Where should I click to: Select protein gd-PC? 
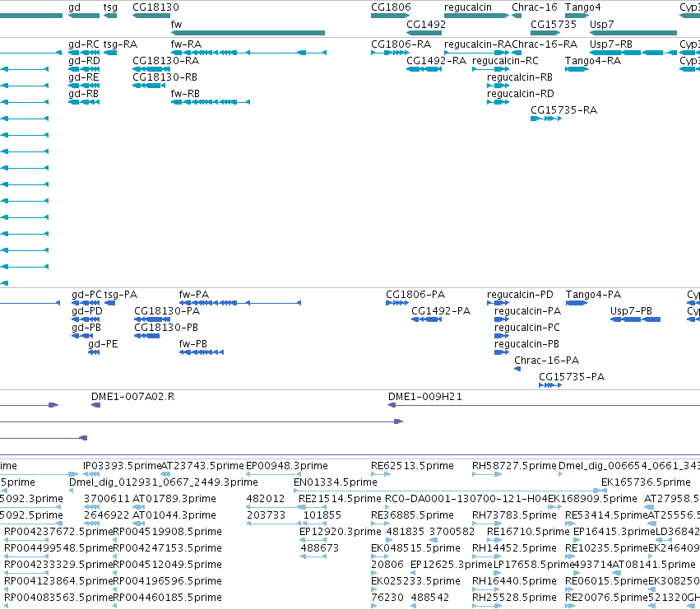[86, 303]
